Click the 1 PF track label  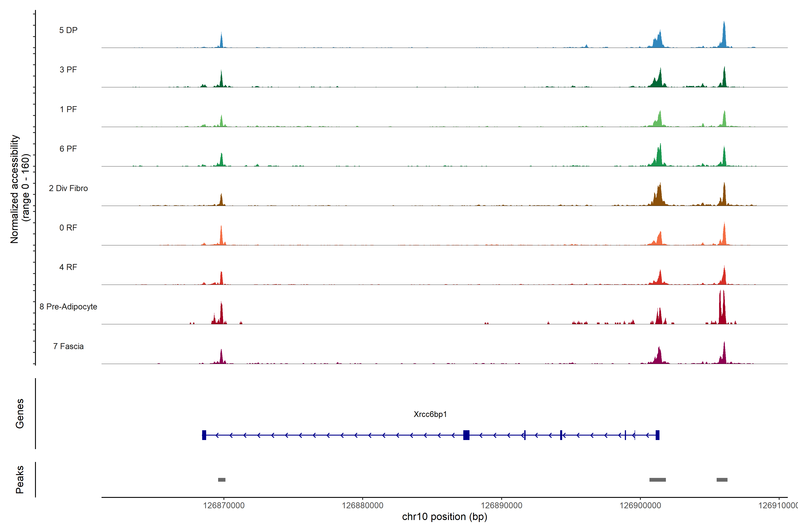(x=68, y=109)
